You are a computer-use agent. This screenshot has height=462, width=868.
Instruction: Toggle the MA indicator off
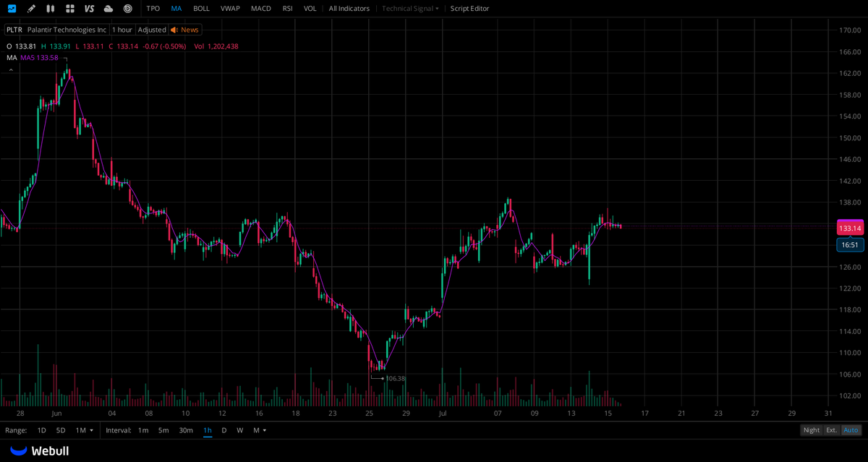point(176,9)
